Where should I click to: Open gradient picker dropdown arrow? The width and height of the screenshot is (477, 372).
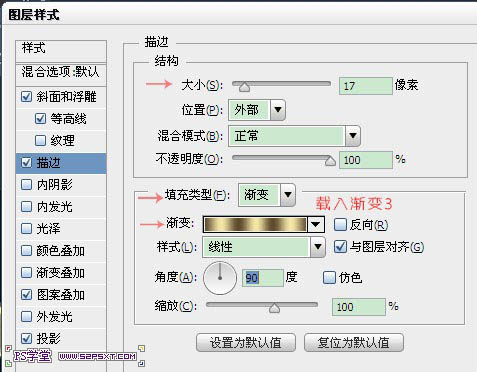coord(315,225)
